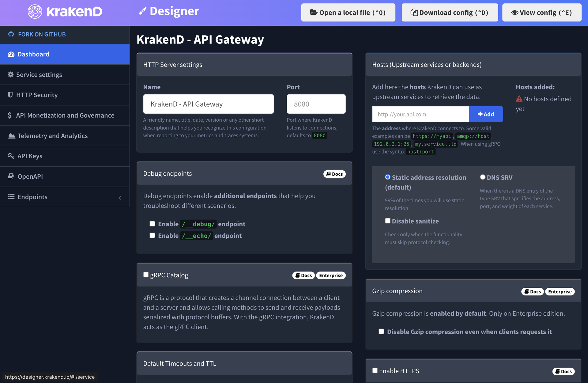Click the Default Timeouts and TTL header

pos(244,363)
